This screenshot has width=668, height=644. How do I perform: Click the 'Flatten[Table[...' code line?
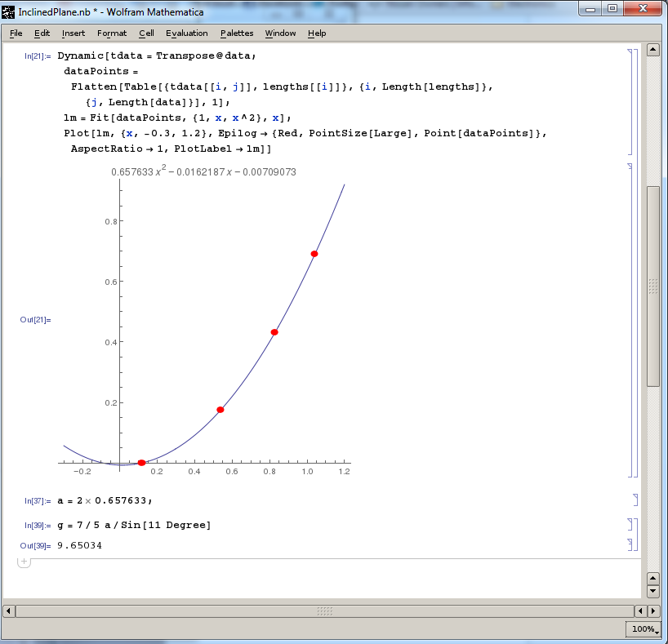pos(282,87)
